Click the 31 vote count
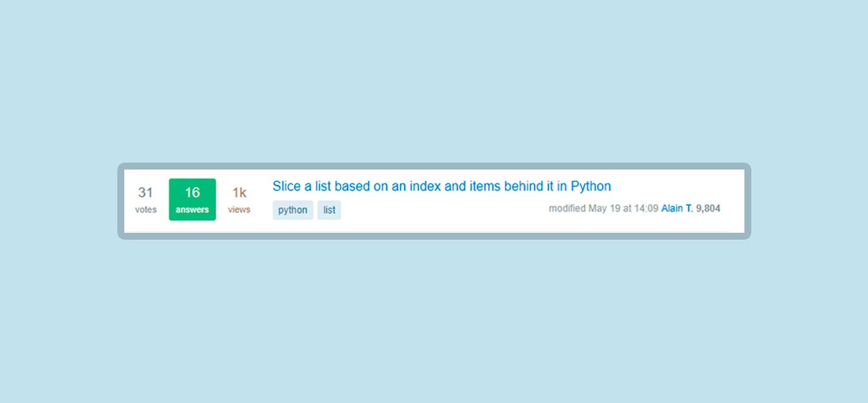The height and width of the screenshot is (403, 868). pyautogui.click(x=145, y=192)
